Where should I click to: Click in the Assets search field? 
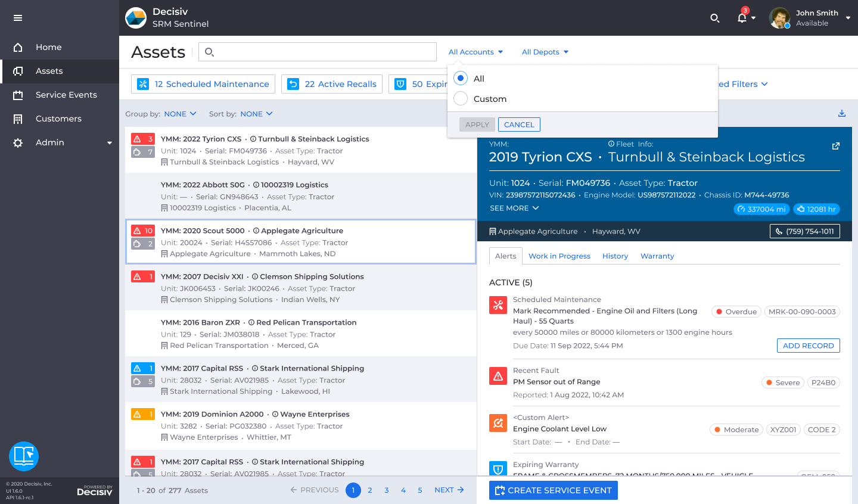coord(318,52)
